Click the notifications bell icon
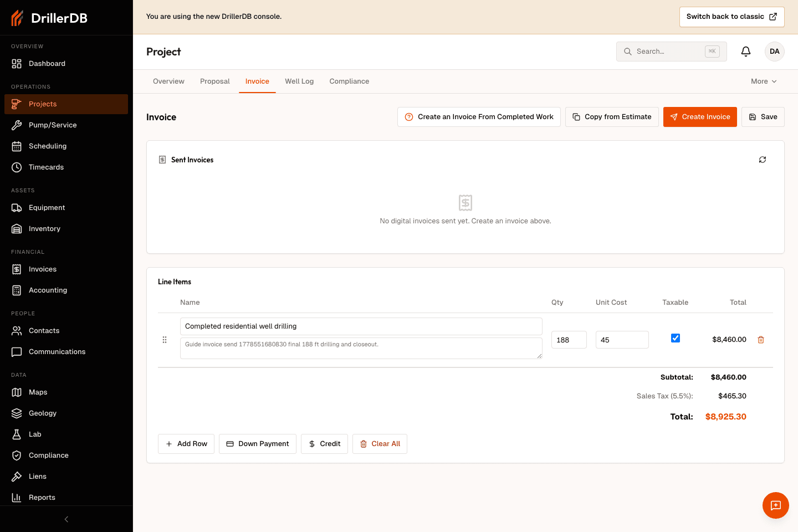 click(x=746, y=52)
